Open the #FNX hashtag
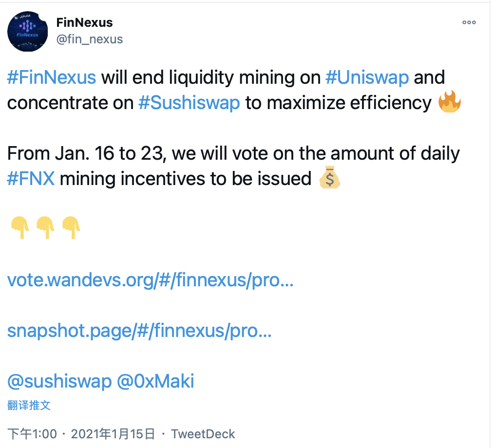 31,179
